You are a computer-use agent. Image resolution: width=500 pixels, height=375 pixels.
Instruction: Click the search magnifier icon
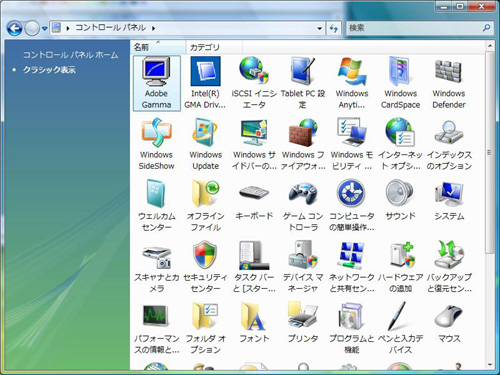click(x=487, y=28)
